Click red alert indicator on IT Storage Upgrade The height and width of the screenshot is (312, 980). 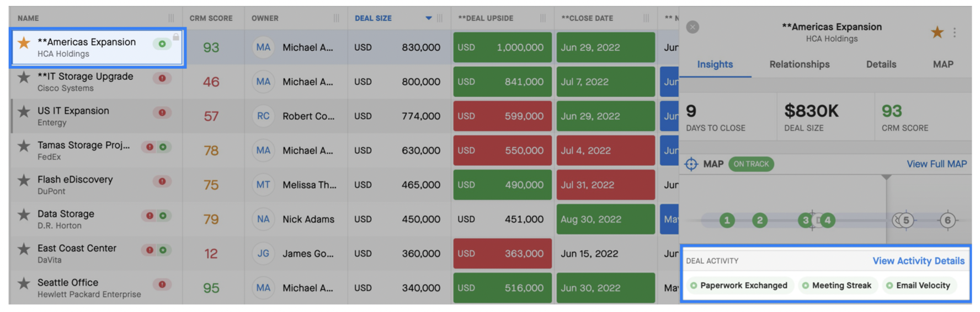162,78
